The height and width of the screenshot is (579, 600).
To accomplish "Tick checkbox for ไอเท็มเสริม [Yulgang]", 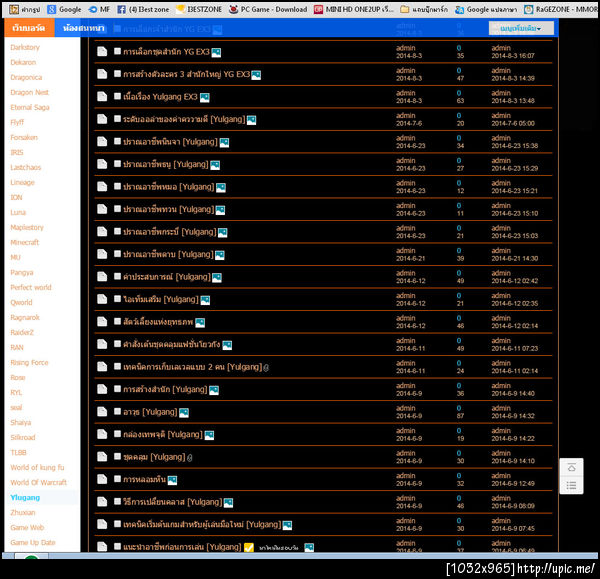I will pos(117,299).
